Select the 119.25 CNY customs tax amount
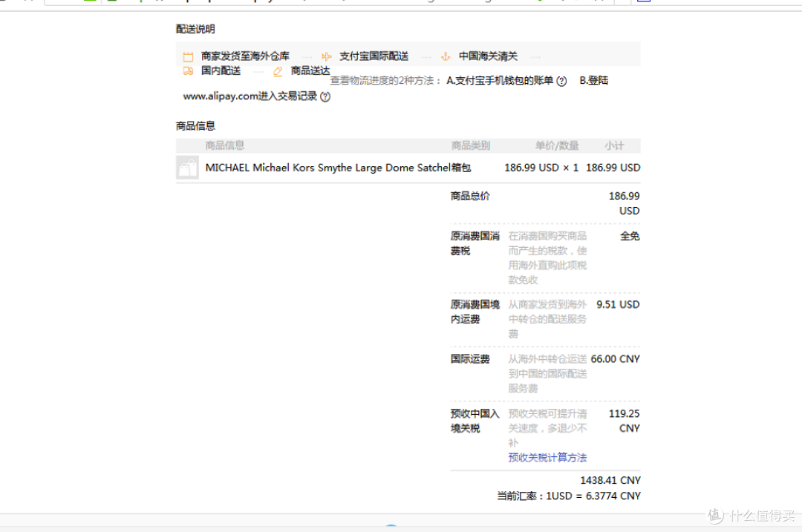 tap(625, 421)
